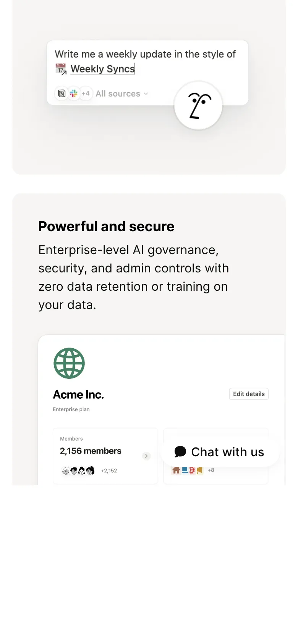
Task: Click the Edit details button
Action: pyautogui.click(x=249, y=394)
